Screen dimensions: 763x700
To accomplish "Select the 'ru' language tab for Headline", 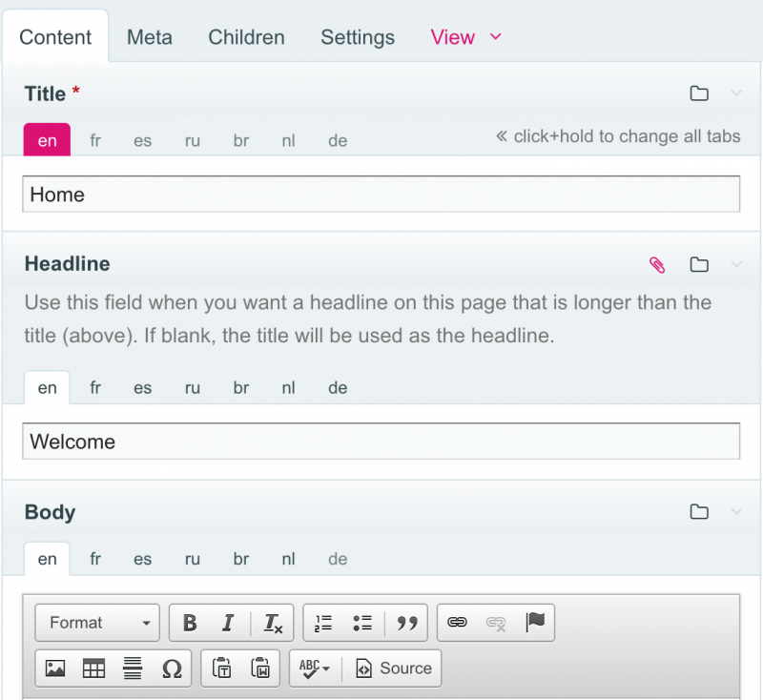I will 193,387.
